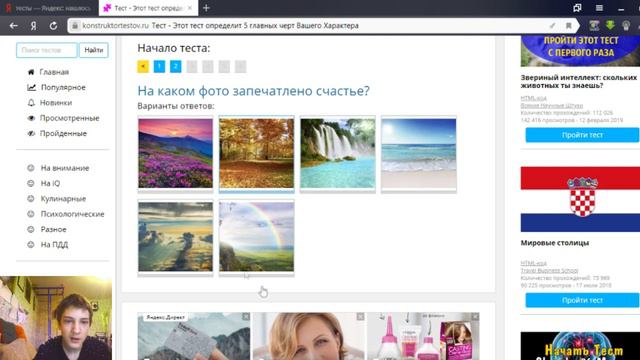Open the Психологические category
The image size is (640, 360).
coord(72,214)
